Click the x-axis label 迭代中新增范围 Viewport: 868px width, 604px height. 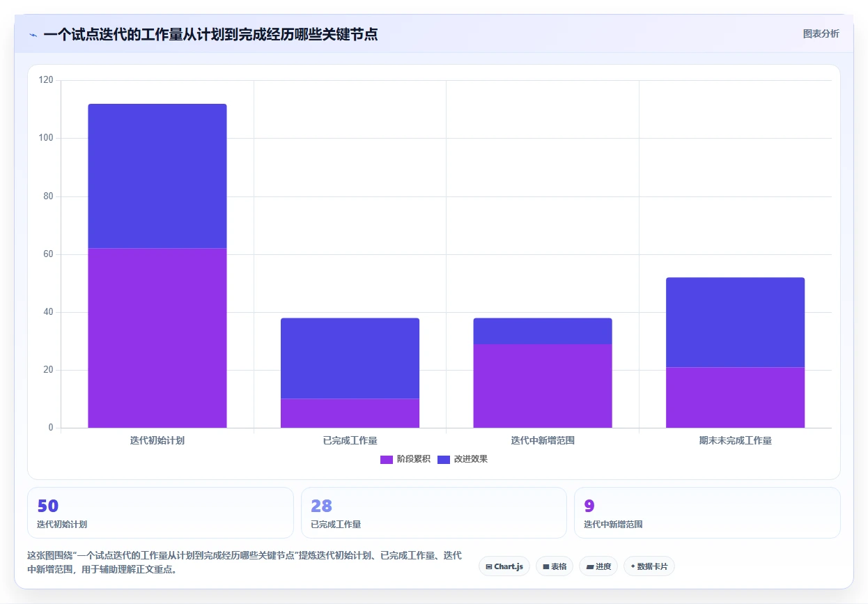pyautogui.click(x=543, y=440)
